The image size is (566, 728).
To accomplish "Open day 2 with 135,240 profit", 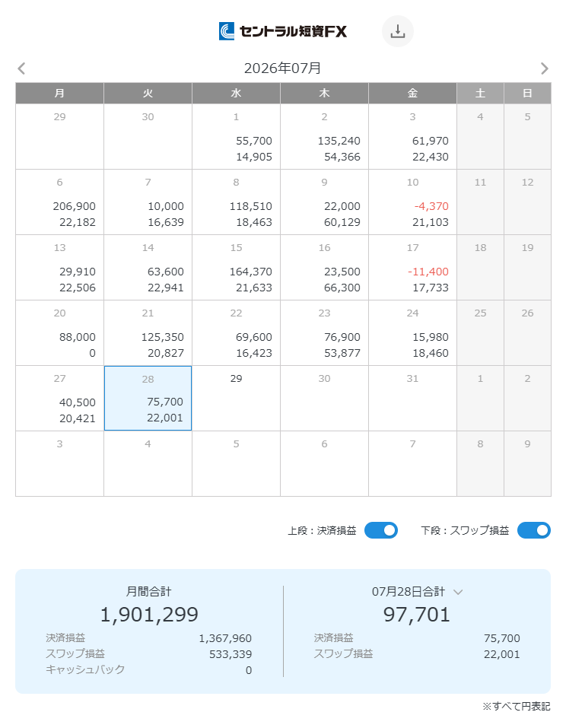I will coord(324,136).
